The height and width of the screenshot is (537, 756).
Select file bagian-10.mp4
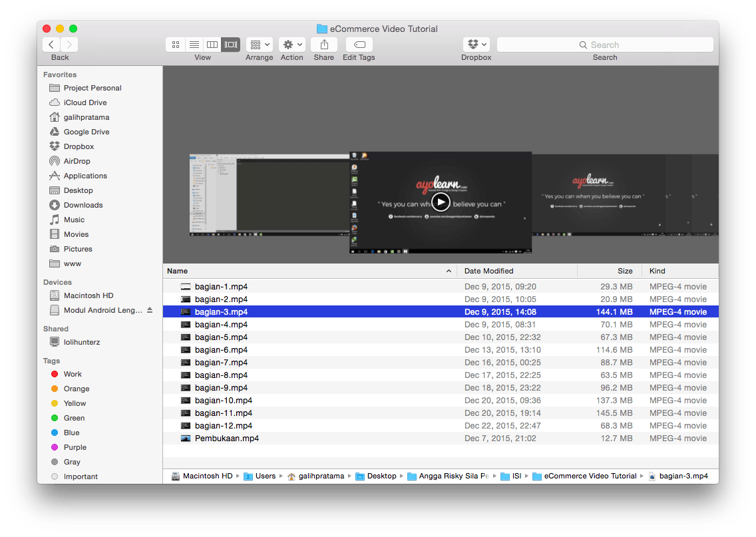coord(441,401)
